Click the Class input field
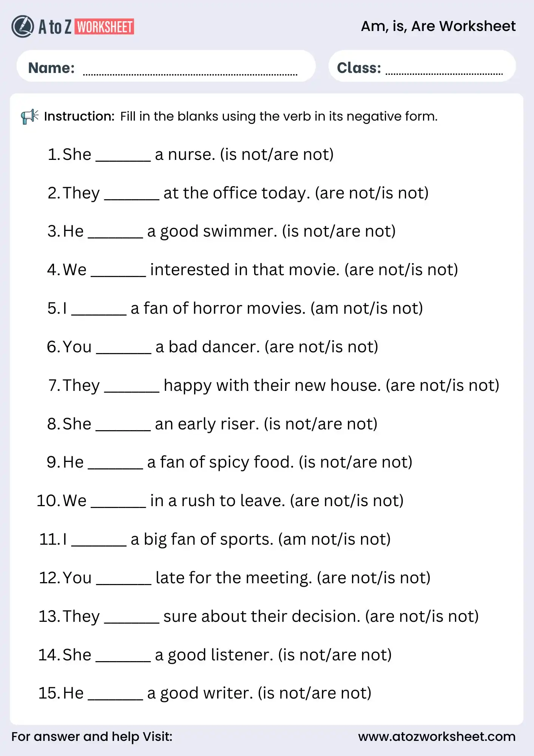 tap(444, 68)
